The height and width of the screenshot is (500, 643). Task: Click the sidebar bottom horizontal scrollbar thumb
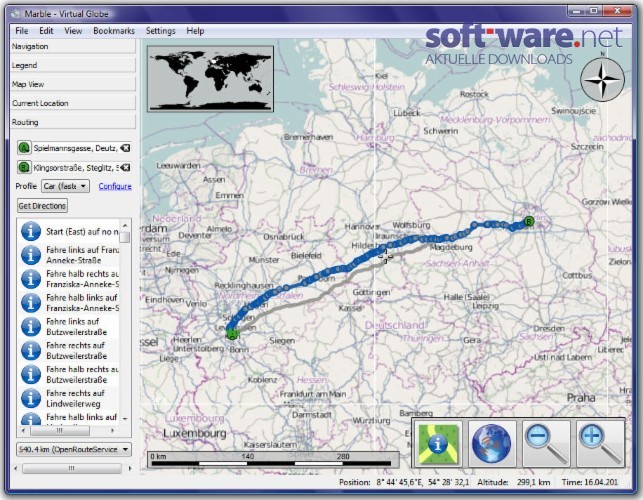coord(72,468)
